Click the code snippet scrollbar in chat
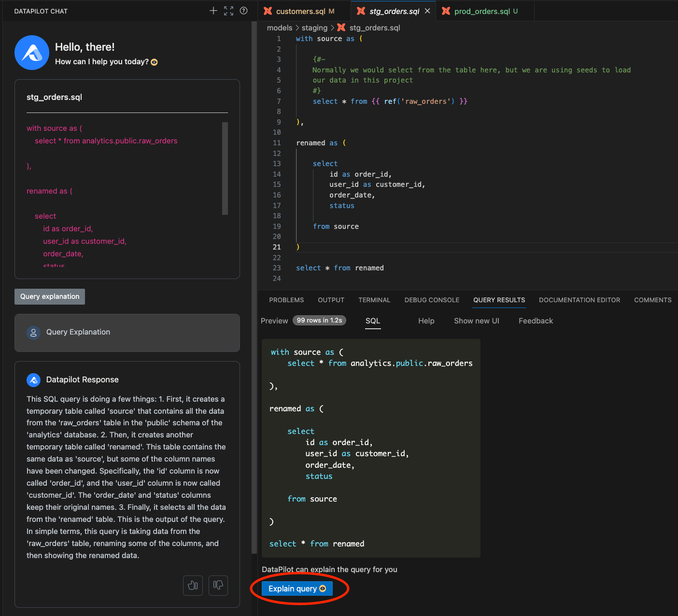 click(x=225, y=168)
